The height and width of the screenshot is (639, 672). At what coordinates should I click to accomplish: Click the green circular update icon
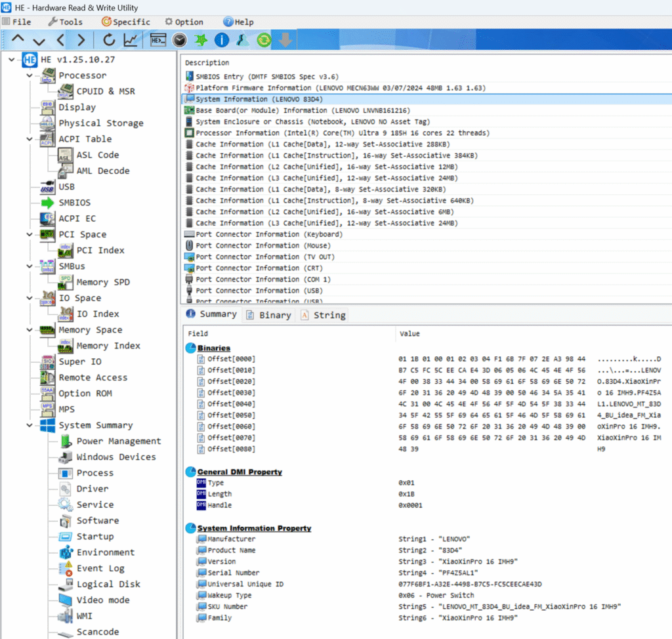click(264, 40)
